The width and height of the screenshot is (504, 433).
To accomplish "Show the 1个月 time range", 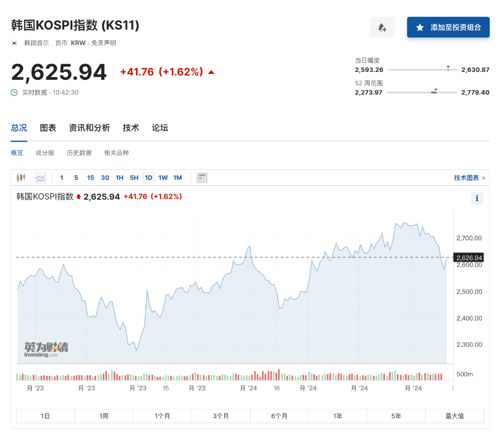I will pos(162,416).
